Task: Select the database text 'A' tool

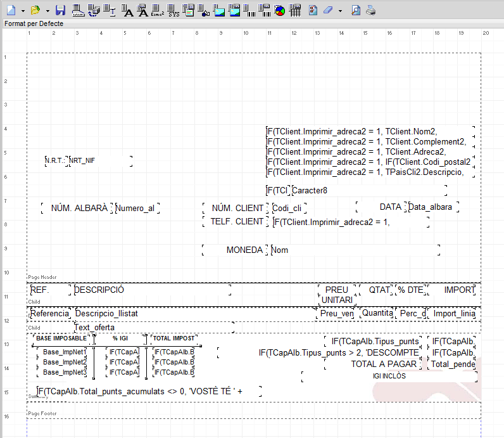Action: tap(142, 10)
